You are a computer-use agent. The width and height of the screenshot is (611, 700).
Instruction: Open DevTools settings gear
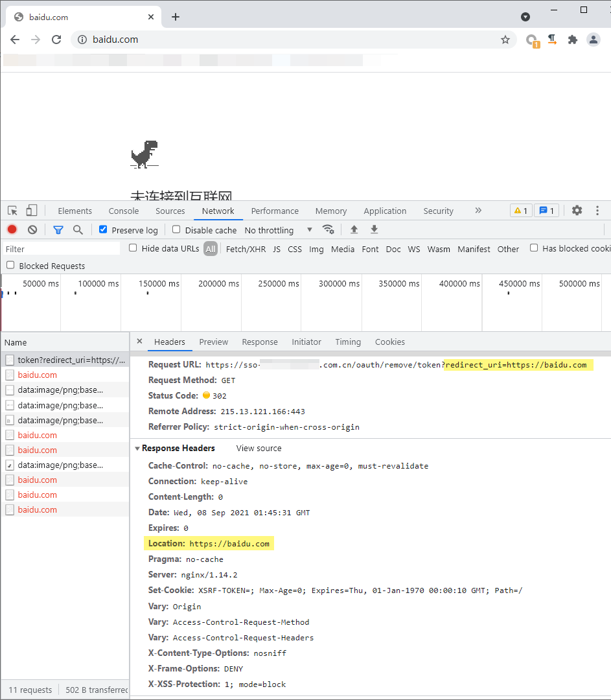point(577,210)
